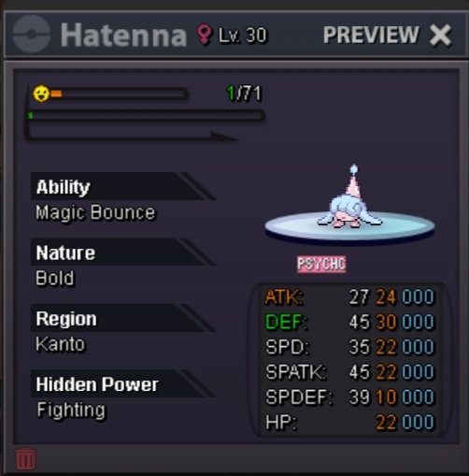Close the preview with the X button

point(440,36)
